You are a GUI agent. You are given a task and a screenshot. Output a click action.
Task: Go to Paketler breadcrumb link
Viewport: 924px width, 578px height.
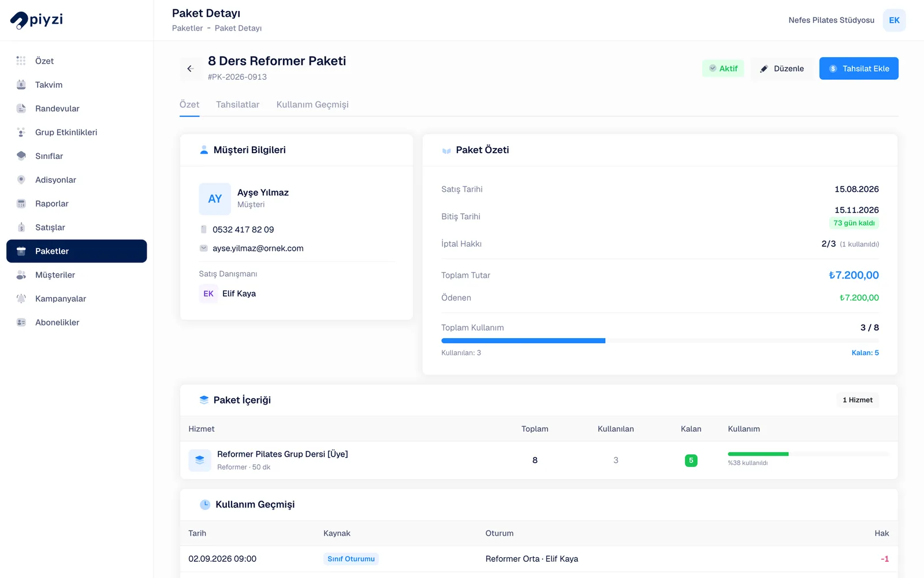tap(187, 28)
